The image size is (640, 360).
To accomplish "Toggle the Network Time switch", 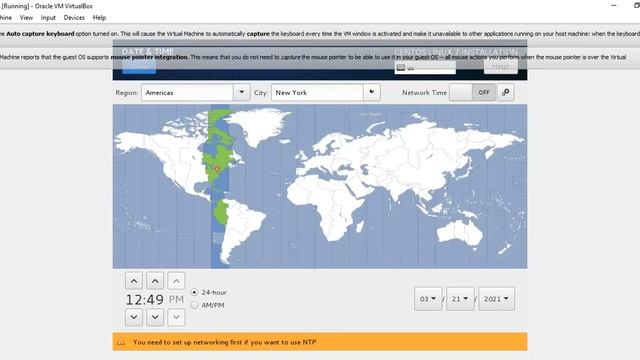I will pos(473,92).
